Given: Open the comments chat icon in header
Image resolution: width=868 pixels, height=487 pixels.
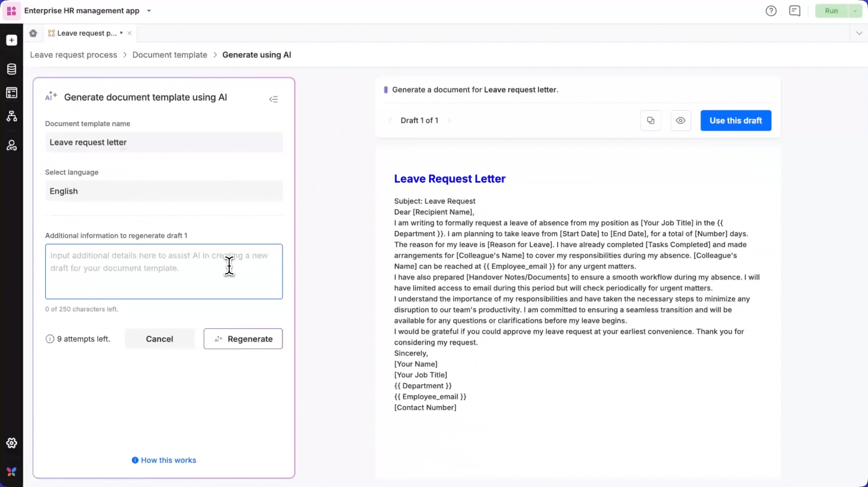Looking at the screenshot, I should [795, 11].
